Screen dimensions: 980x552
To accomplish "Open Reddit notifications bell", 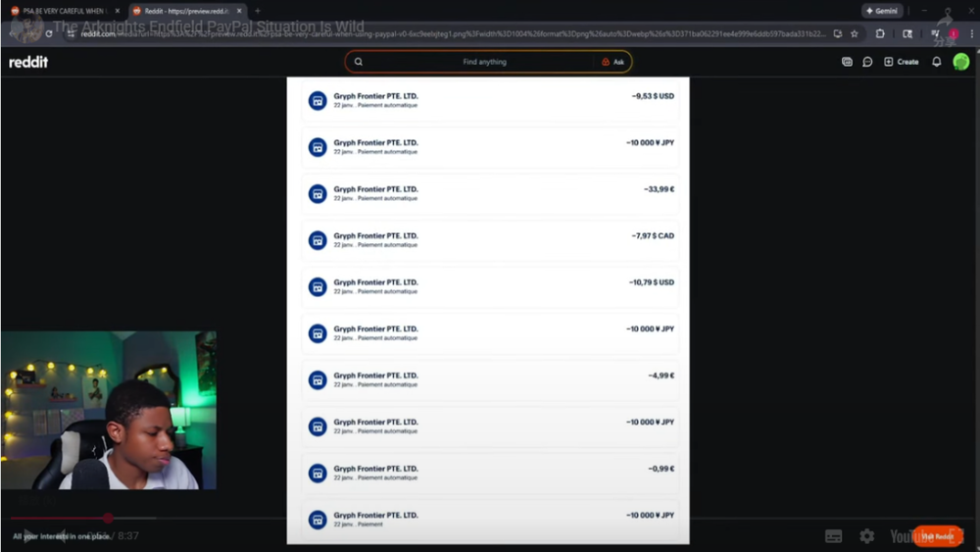I will tap(936, 62).
